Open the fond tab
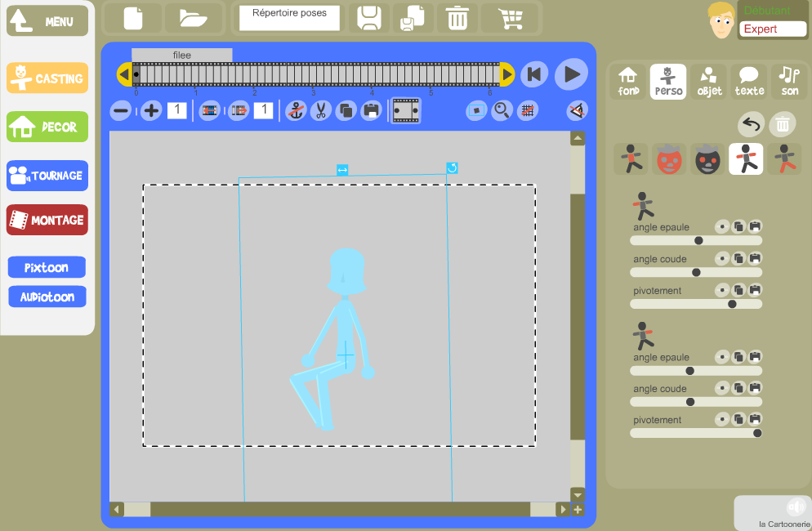This screenshot has width=812, height=531. 628,82
